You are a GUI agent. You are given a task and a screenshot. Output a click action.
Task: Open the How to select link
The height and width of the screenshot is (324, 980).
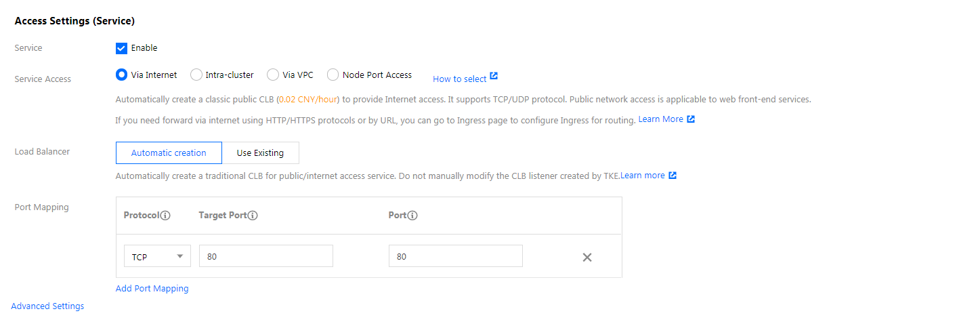459,79
